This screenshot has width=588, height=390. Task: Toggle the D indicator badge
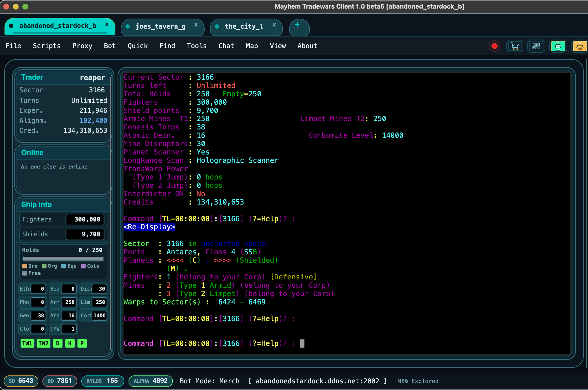58,344
